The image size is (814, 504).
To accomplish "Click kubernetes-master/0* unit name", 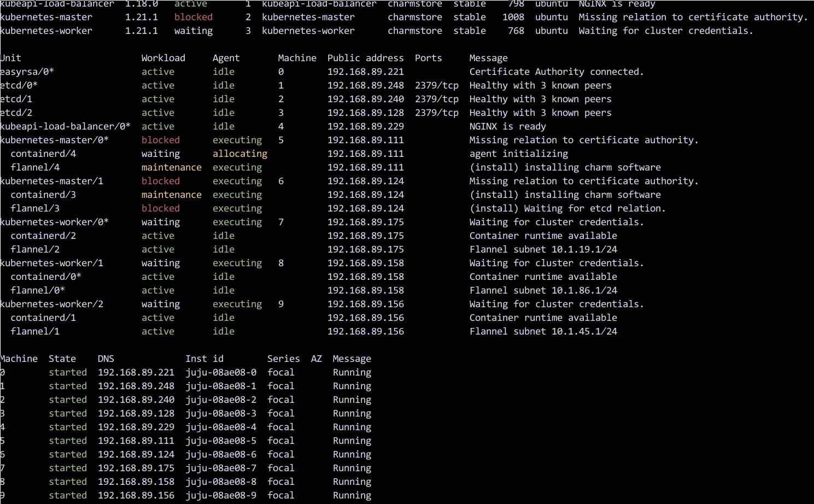I will (54, 140).
